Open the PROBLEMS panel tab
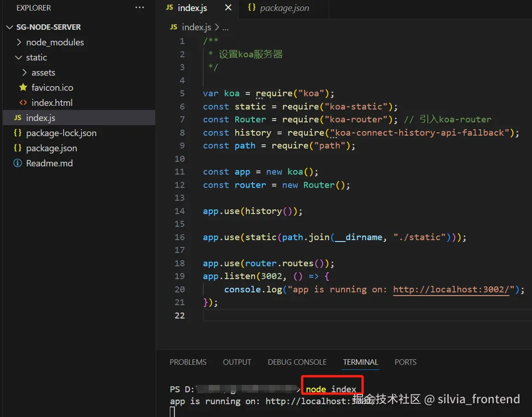Screen dimensions: 532x417 [188, 362]
